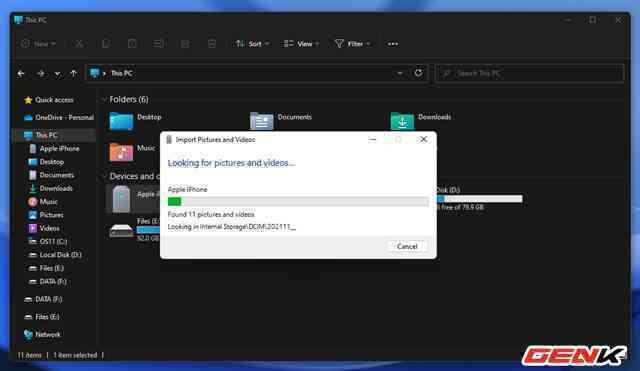
Task: Close the Import Pictures and Videos dialog
Action: pyautogui.click(x=424, y=140)
